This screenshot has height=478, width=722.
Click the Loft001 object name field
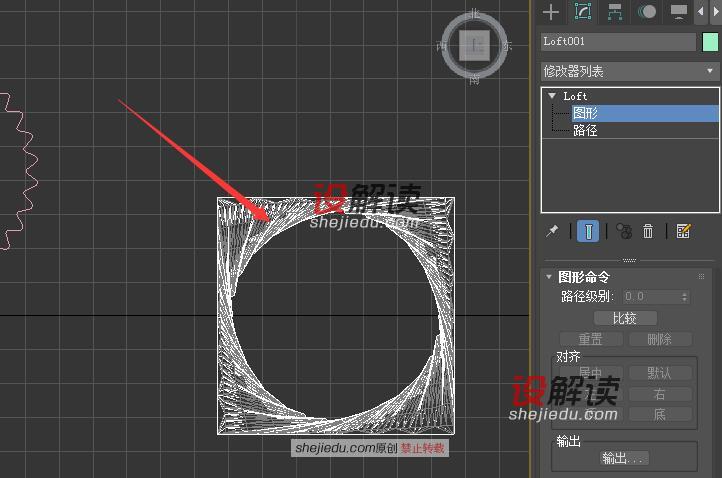(617, 42)
